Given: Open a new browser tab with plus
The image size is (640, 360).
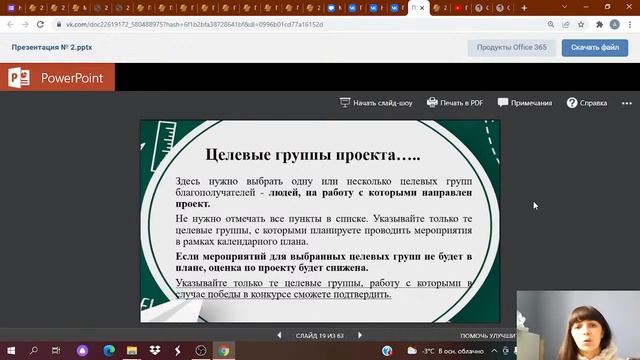Looking at the screenshot, I should 524,8.
